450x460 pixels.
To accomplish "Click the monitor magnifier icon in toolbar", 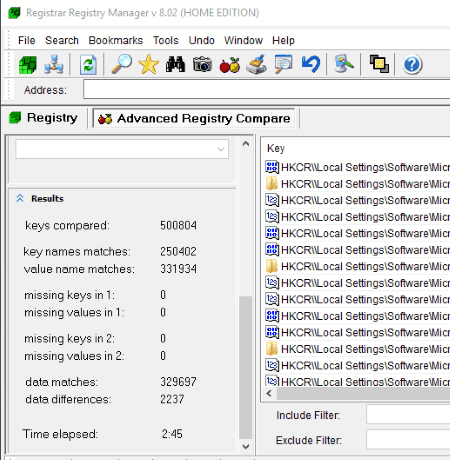I will tap(283, 64).
